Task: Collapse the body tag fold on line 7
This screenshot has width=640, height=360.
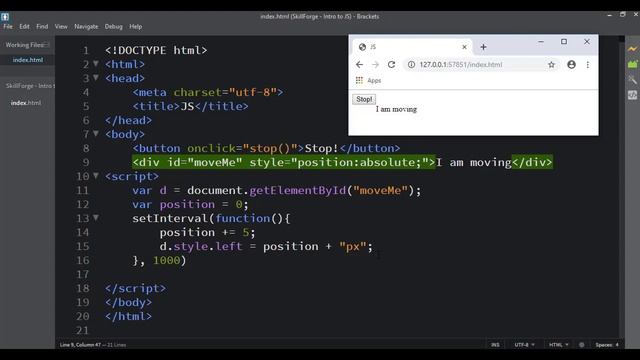Action: coord(96,133)
